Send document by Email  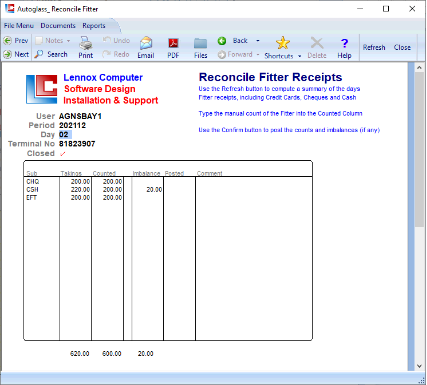click(x=146, y=48)
